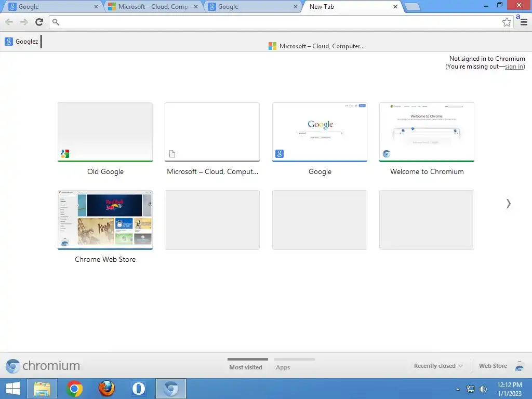Go back with the back arrow
532x399 pixels.
tap(9, 22)
